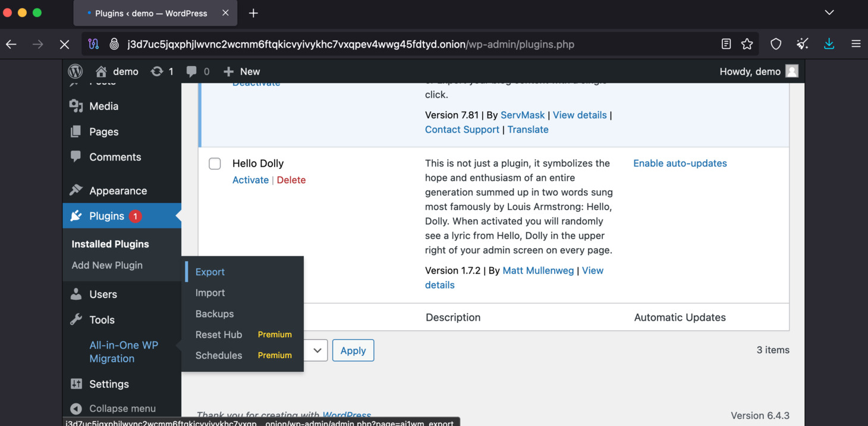
Task: Click the Automatic Updates column footer
Action: coord(680,317)
